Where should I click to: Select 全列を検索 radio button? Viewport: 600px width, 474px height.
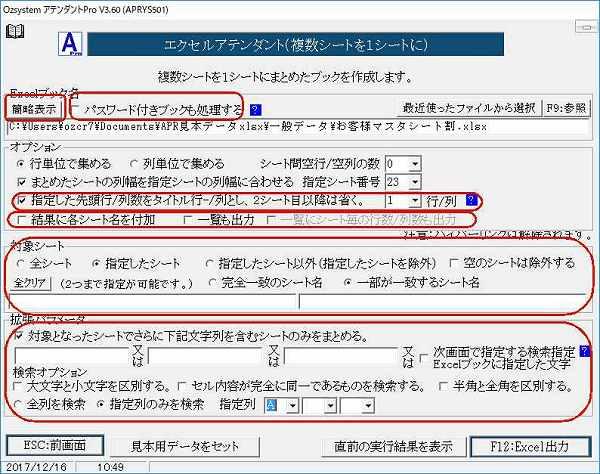coord(18,404)
